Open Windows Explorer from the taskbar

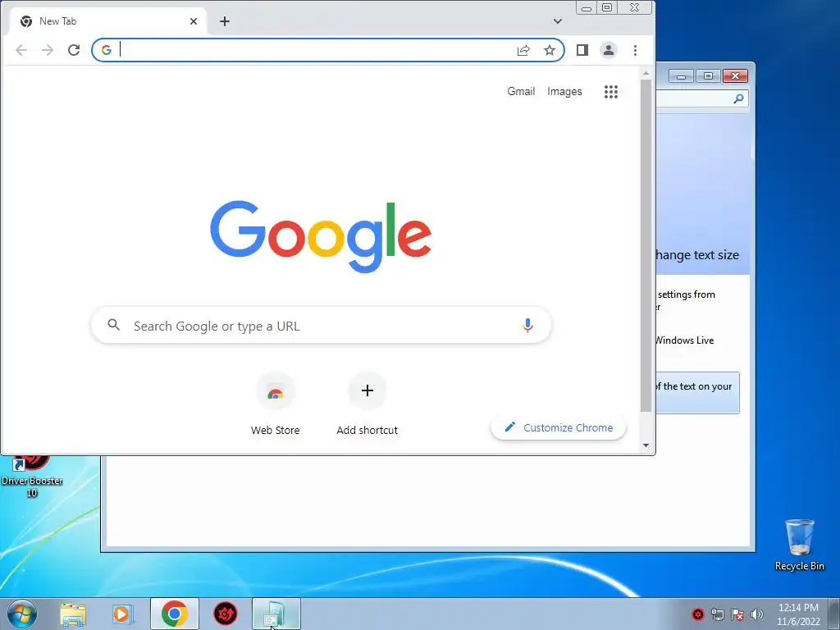point(73,614)
